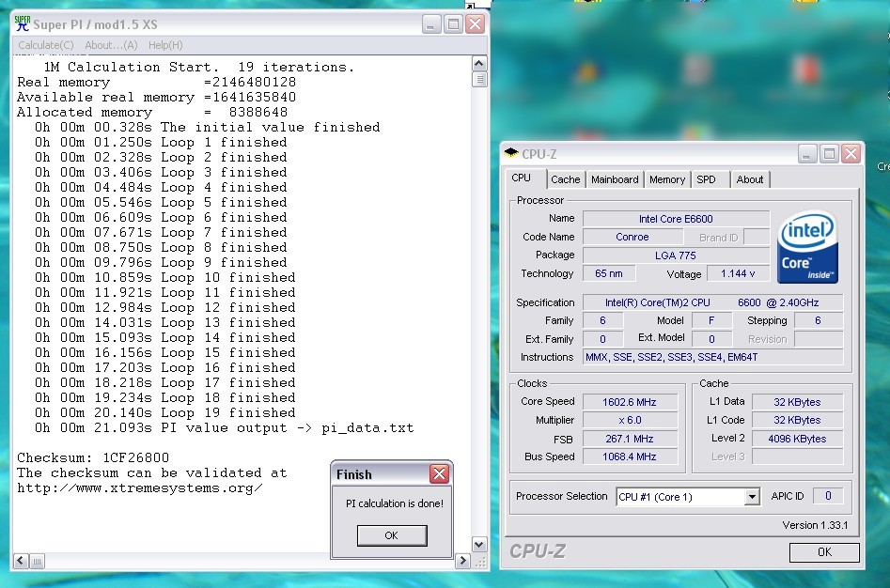Click the Specification field 'Intel(R) Core(TM)2 CPU'
890x588 pixels.
[x=713, y=302]
